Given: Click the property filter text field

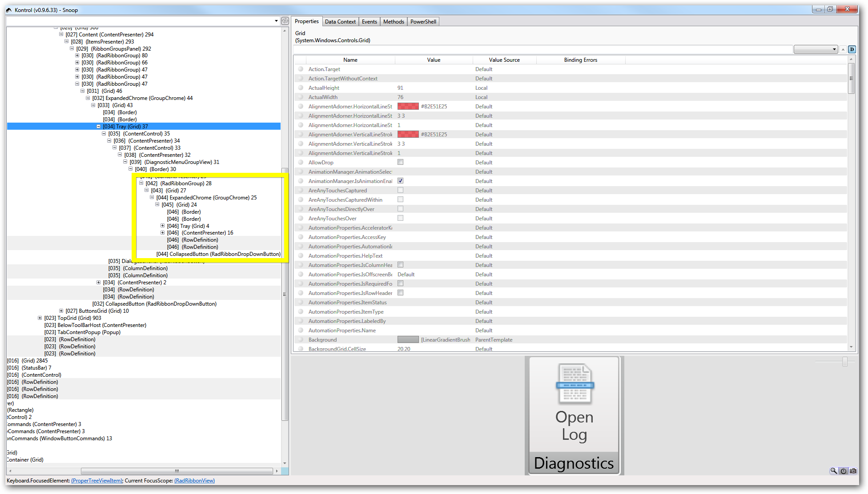Looking at the screenshot, I should click(542, 49).
